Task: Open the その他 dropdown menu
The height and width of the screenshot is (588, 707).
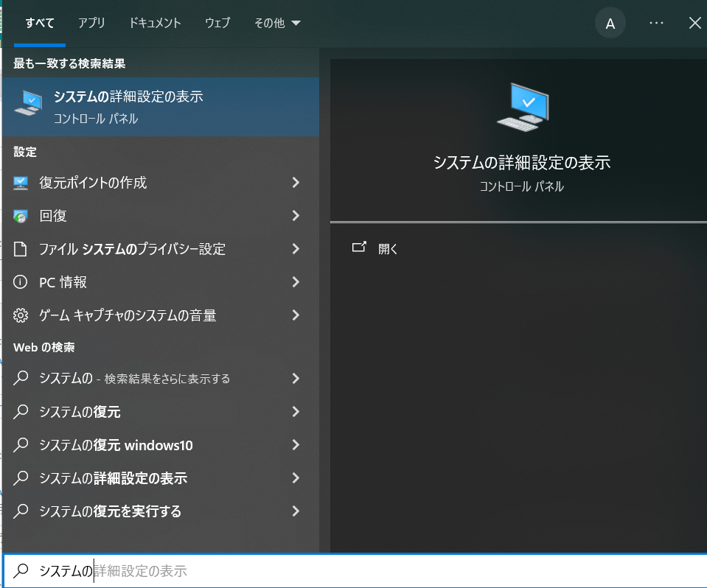Action: point(277,23)
